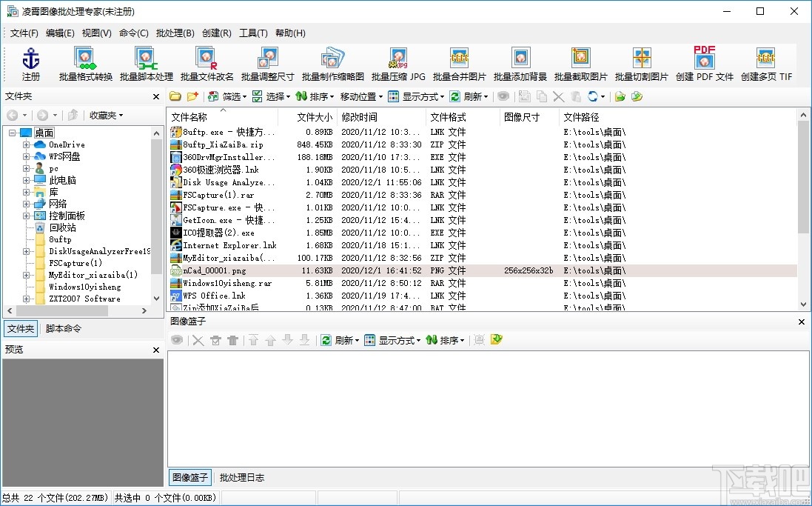
Task: Open the 收藏夹 dropdown
Action: pos(106,115)
